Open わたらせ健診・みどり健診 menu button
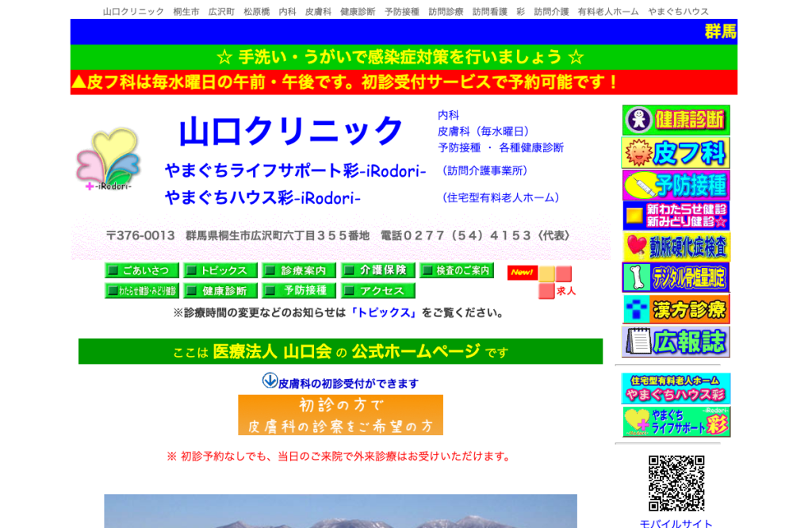The width and height of the screenshot is (812, 528). coord(141,291)
